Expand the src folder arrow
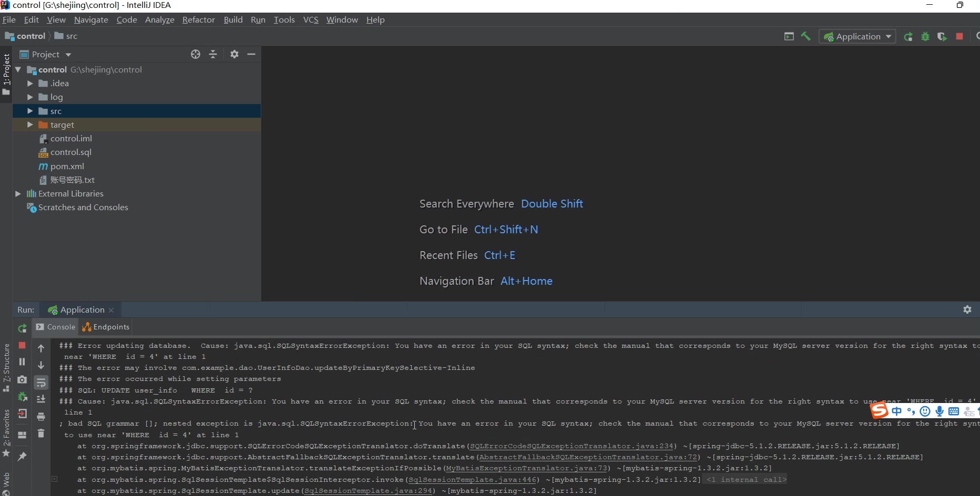 coord(30,111)
